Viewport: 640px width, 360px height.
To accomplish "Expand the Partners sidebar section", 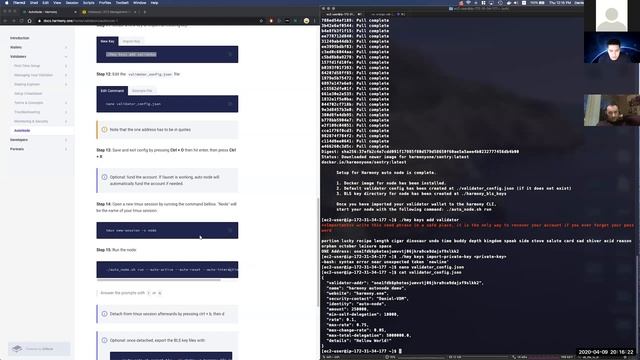I will [66, 149].
